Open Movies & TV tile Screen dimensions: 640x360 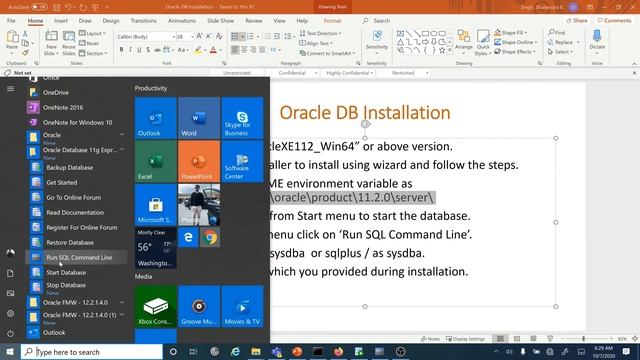click(242, 306)
